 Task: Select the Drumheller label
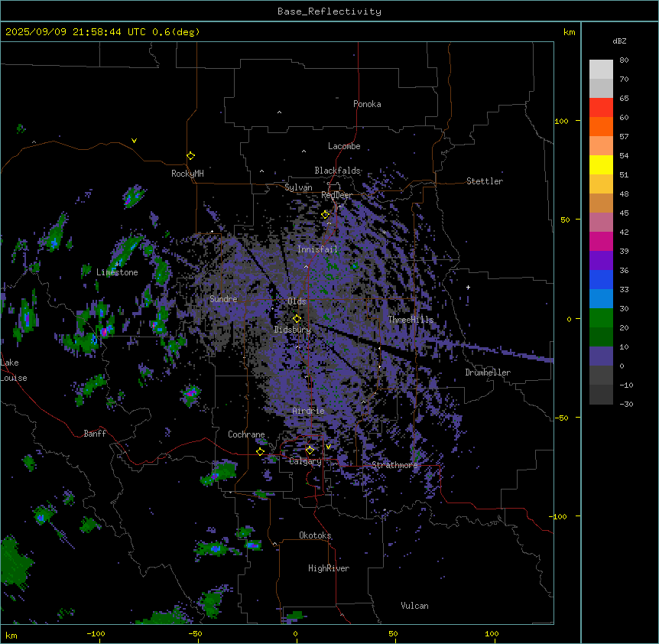(x=488, y=372)
